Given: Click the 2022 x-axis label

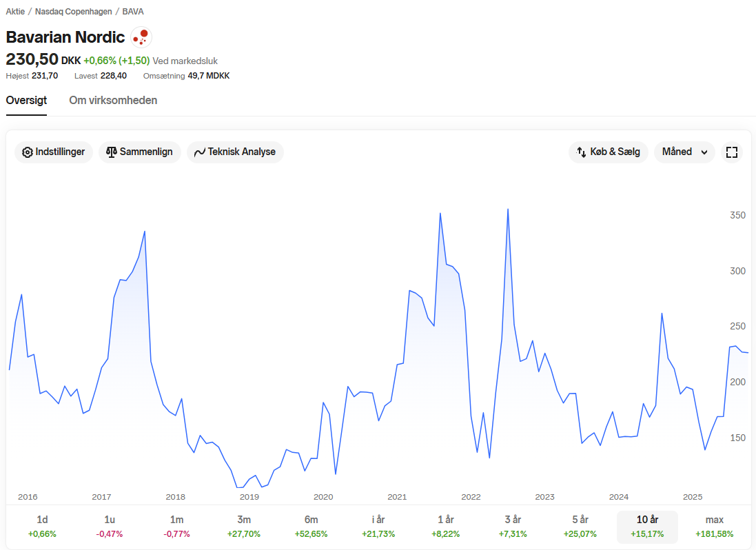Looking at the screenshot, I should click(471, 497).
